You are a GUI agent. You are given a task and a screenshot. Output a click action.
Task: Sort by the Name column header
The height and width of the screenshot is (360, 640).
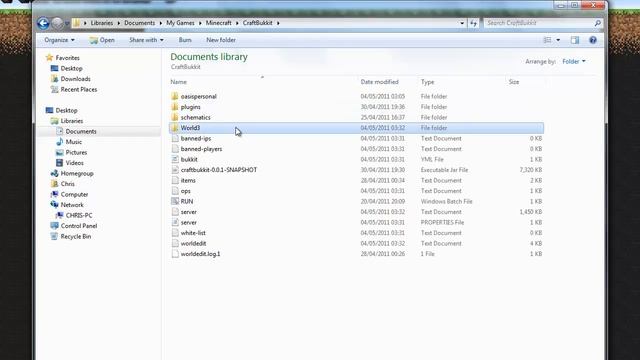(x=178, y=82)
